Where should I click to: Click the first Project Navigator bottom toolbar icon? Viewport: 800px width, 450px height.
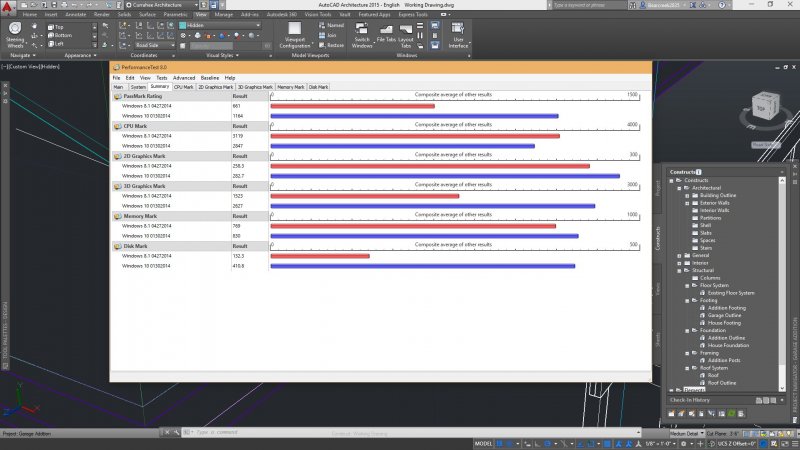[x=671, y=414]
